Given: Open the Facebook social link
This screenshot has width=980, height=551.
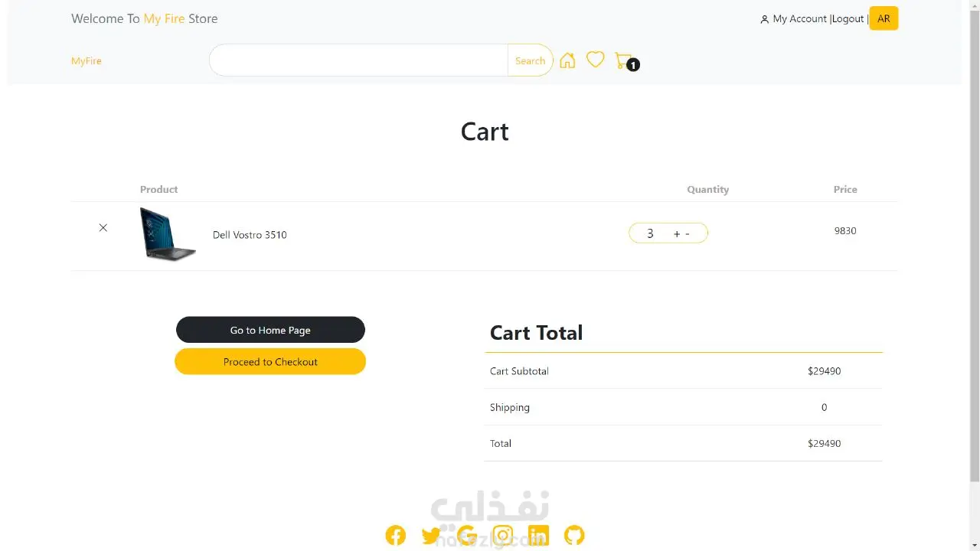Looking at the screenshot, I should [x=396, y=535].
